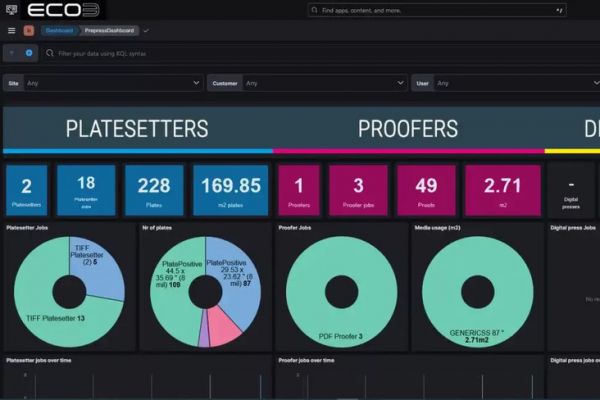
Task: Click the red space avatar icon
Action: [28, 30]
